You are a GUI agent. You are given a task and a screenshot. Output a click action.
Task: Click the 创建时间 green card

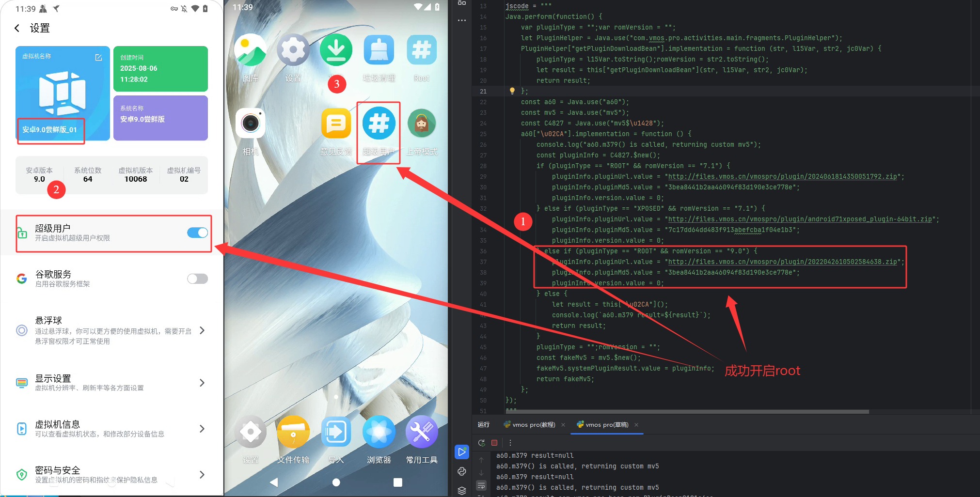pos(160,69)
